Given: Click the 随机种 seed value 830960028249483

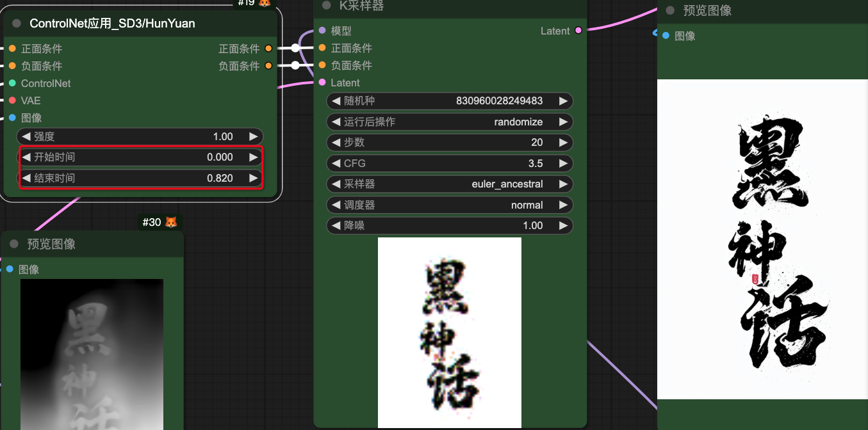Looking at the screenshot, I should tap(500, 100).
